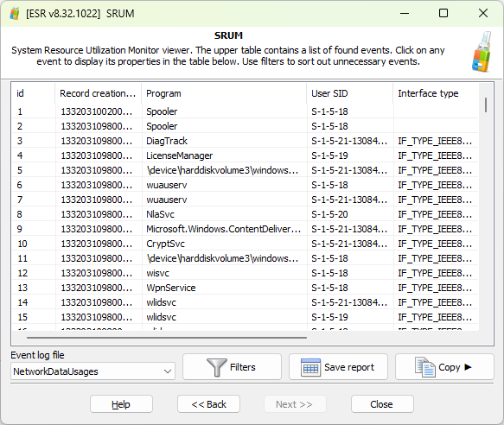Click the Record creation column header

tap(98, 93)
